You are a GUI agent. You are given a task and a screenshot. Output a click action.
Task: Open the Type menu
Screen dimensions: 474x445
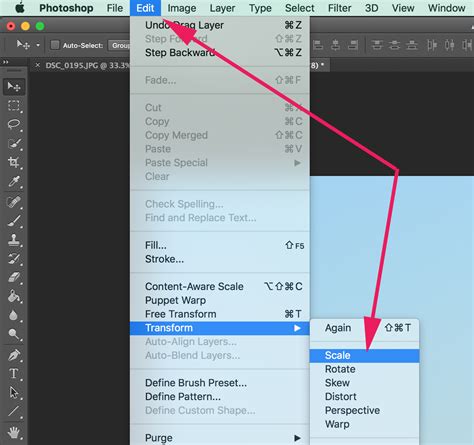pyautogui.click(x=260, y=8)
